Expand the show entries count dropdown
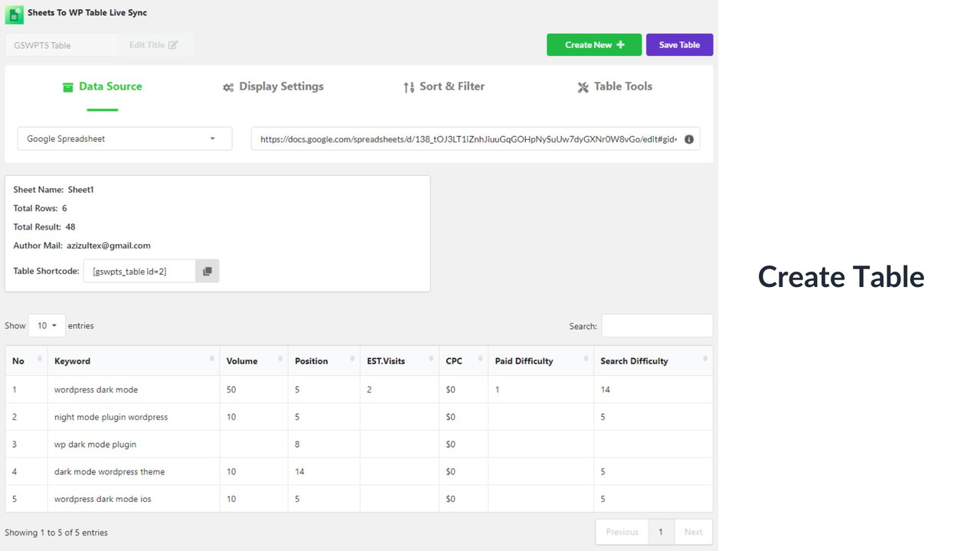The width and height of the screenshot is (980, 551). (x=47, y=325)
